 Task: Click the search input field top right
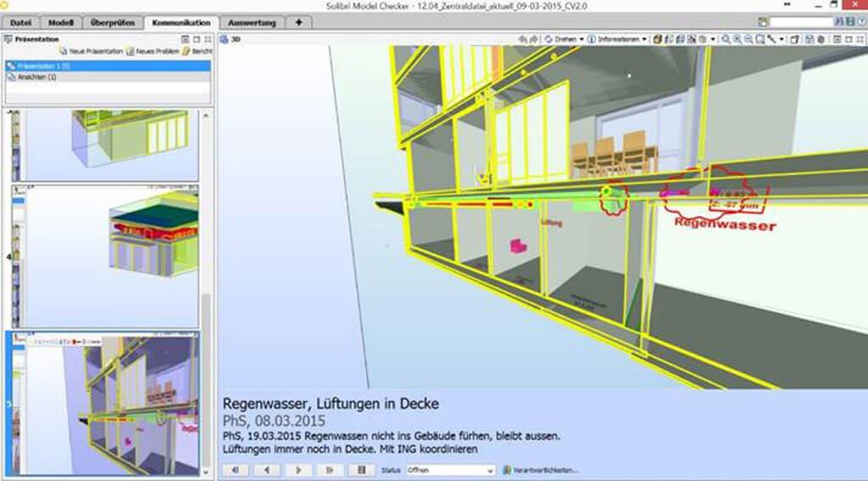point(801,21)
